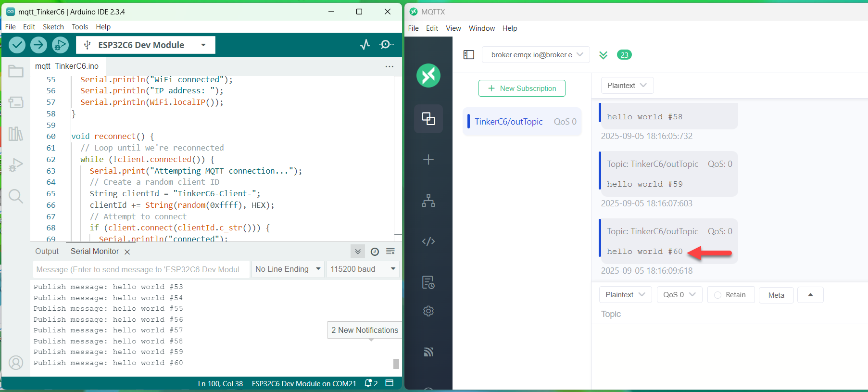Click the New Subscription button
868x392 pixels.
522,89
